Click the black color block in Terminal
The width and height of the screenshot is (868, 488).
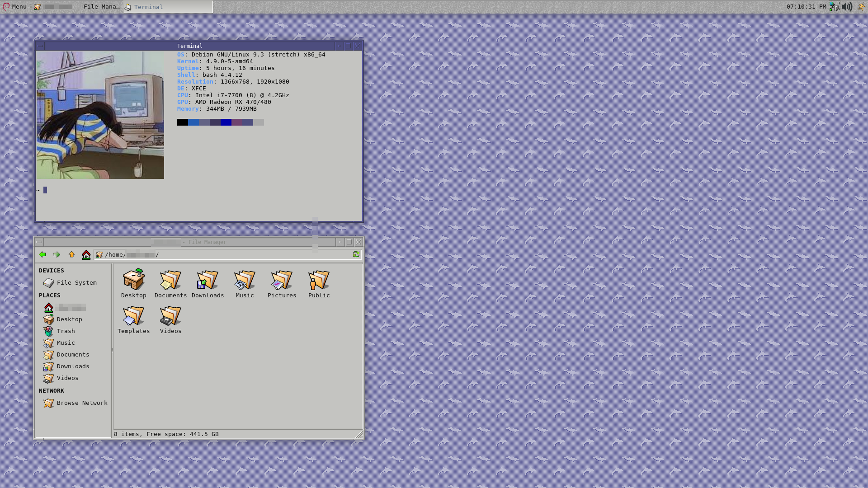point(183,122)
